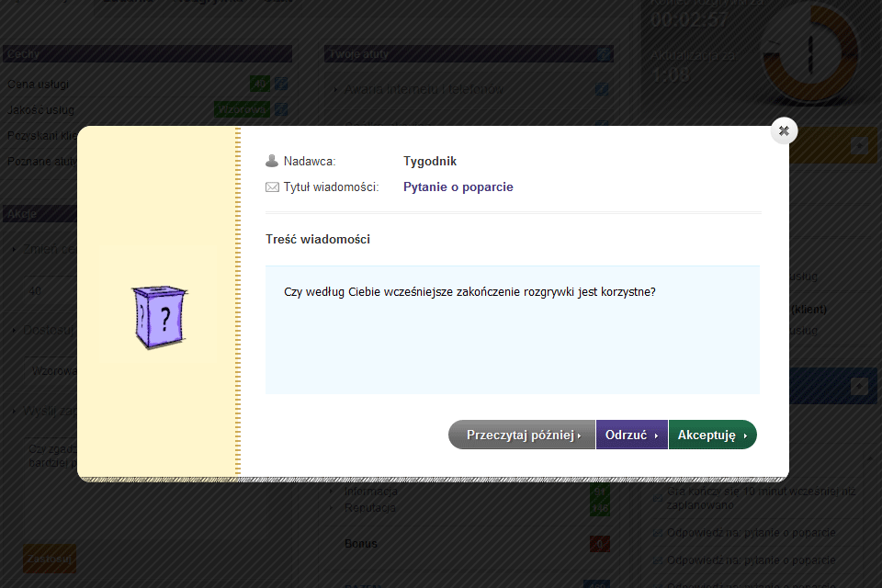Click the Treść wiadomości heading
The height and width of the screenshot is (588, 882).
(x=318, y=239)
